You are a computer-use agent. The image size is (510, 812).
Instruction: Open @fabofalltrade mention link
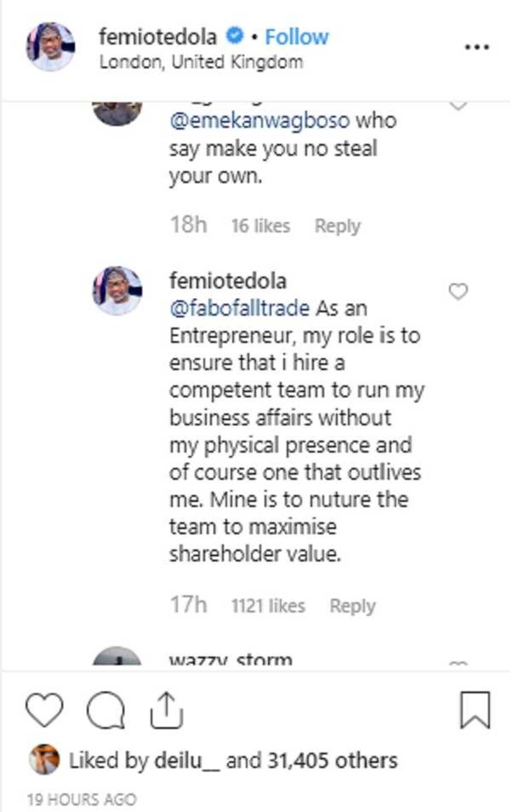tap(240, 308)
